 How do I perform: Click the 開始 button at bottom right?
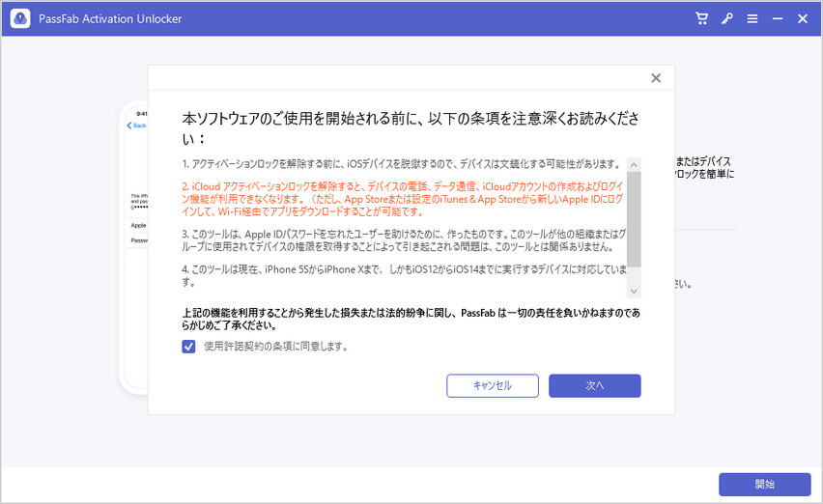coord(764,484)
